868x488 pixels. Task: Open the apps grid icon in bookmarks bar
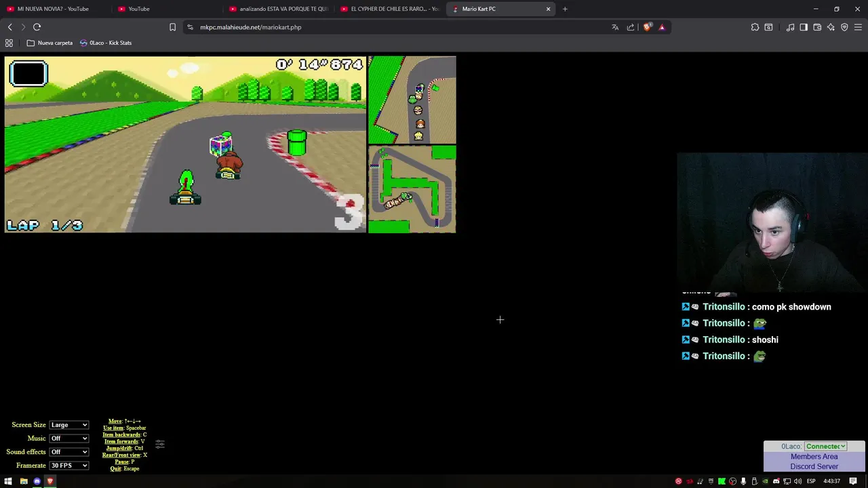[9, 43]
